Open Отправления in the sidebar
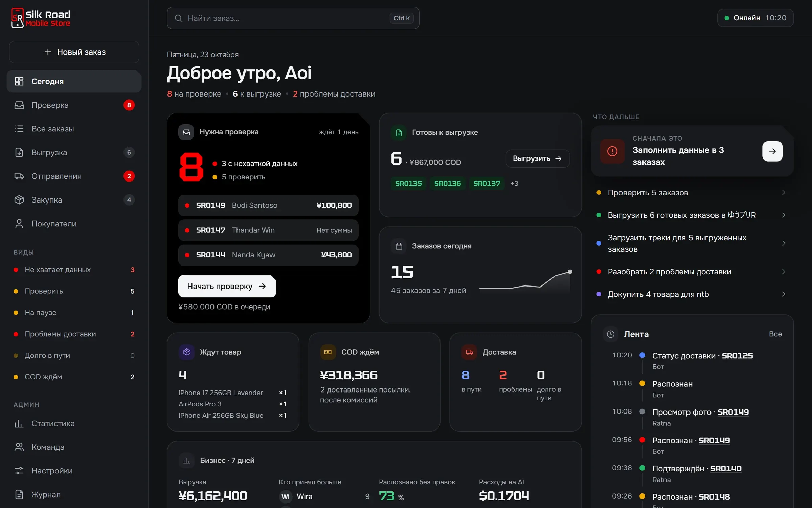The width and height of the screenshot is (812, 508). (74, 176)
